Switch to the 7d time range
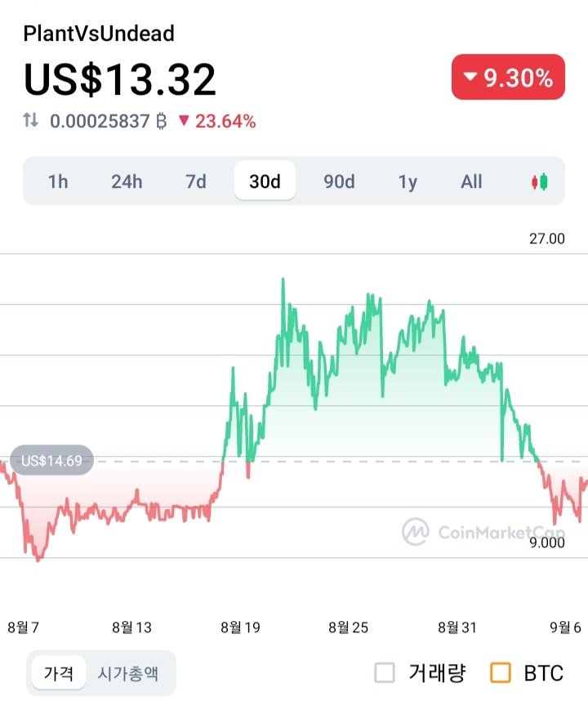588x728 pixels. click(x=196, y=181)
